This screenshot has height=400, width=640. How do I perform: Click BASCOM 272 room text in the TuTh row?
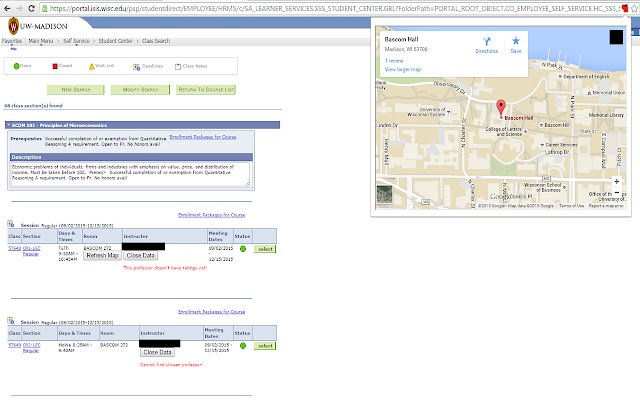[97, 248]
